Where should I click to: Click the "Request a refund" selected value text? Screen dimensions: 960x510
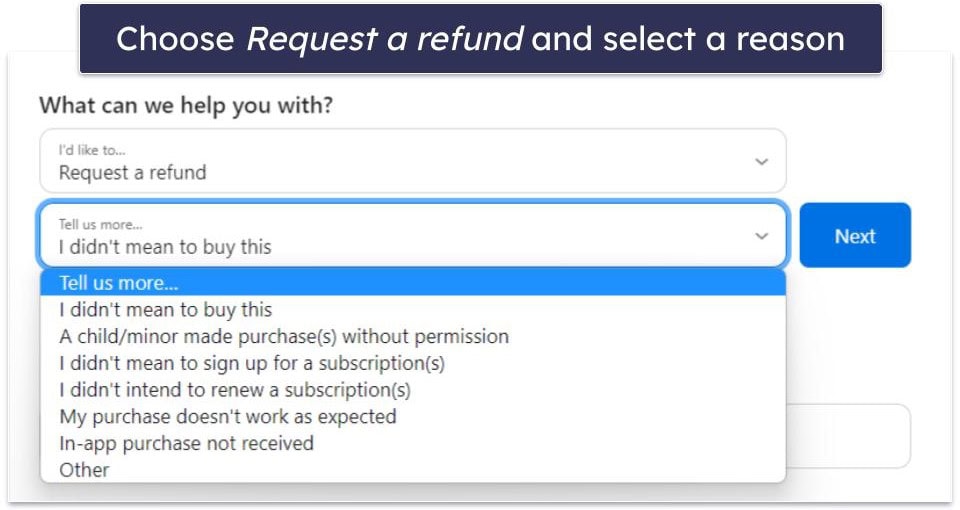(132, 173)
